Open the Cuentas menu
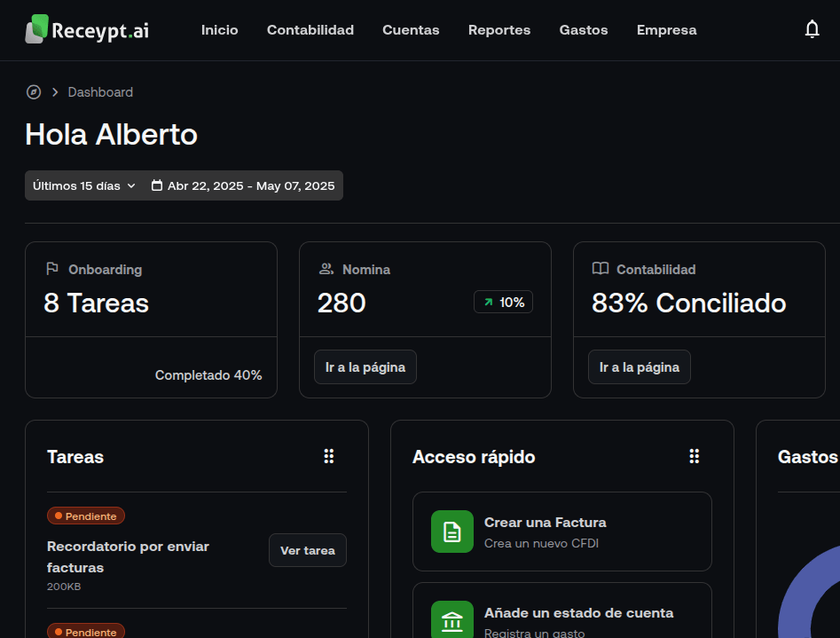840x638 pixels. coord(411,30)
